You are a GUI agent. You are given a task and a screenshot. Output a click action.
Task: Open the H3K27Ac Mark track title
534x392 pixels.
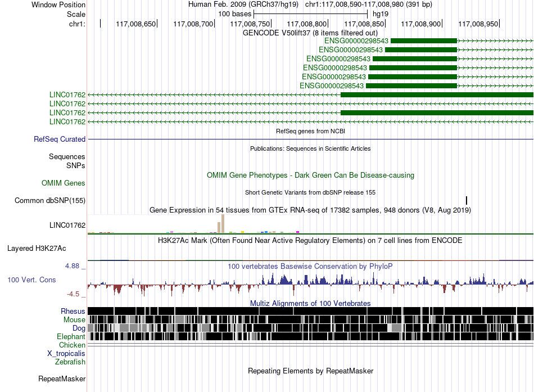(x=310, y=240)
